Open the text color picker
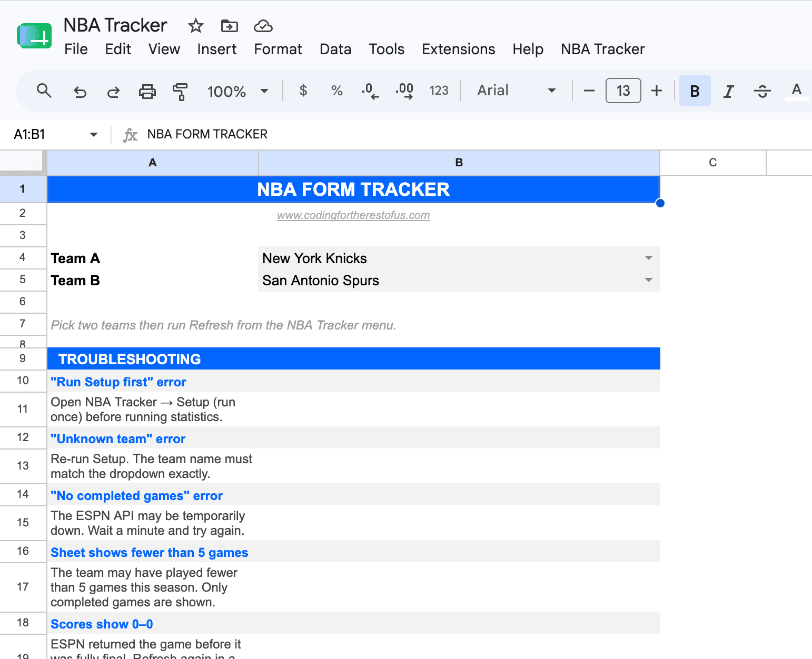This screenshot has width=812, height=659. [797, 91]
